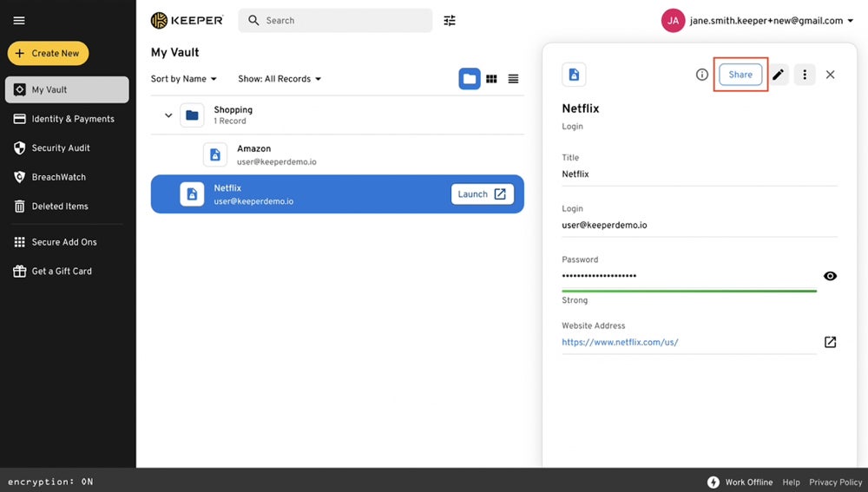Click into the Search field

[343, 21]
